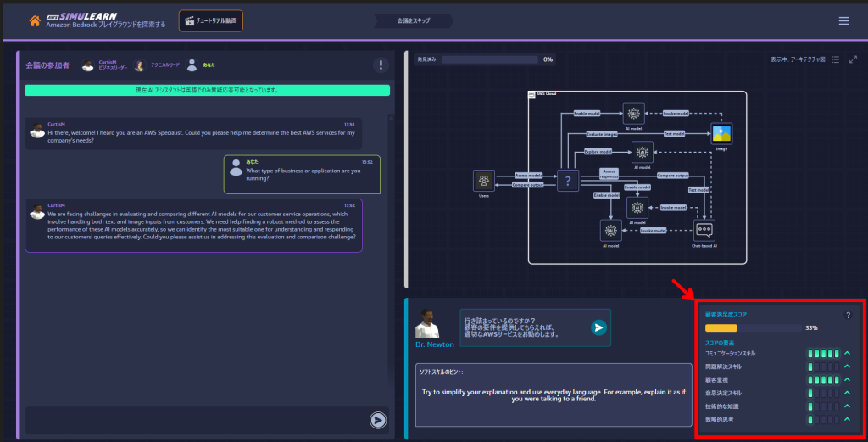Open the hamburger menu in the header
The width and height of the screenshot is (868, 442).
click(843, 21)
